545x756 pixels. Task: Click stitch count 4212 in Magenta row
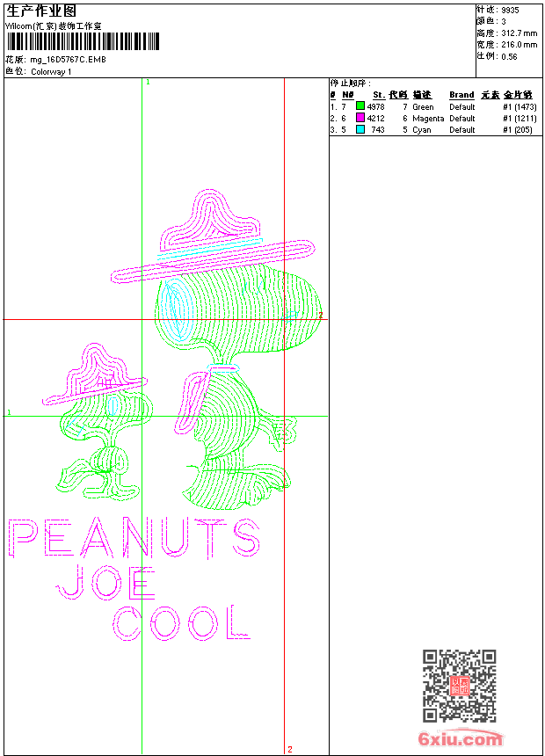coord(375,119)
